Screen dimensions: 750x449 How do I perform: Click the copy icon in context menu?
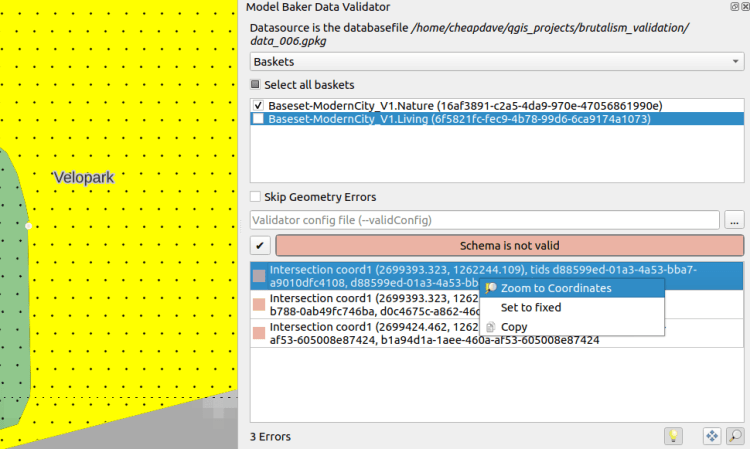click(490, 327)
